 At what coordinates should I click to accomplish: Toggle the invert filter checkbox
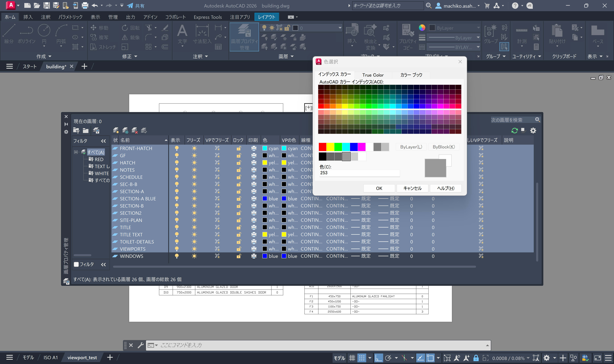pyautogui.click(x=76, y=264)
